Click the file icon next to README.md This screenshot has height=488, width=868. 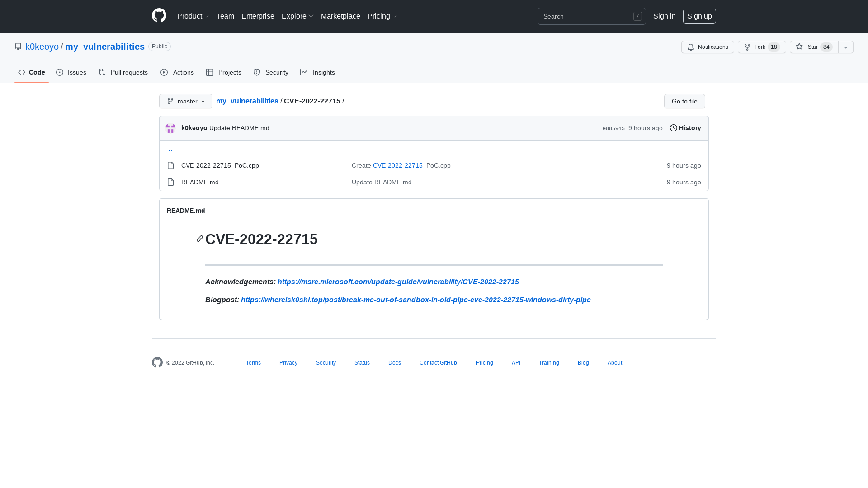(170, 182)
